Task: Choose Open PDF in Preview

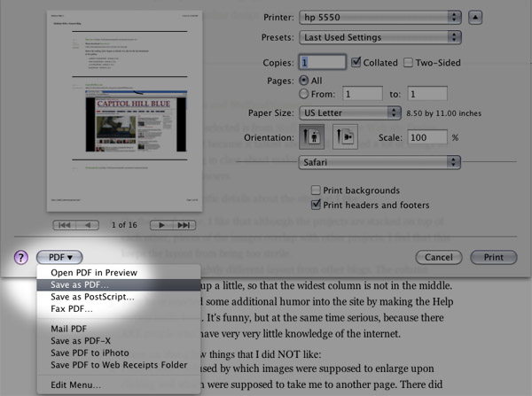Action: [119, 273]
